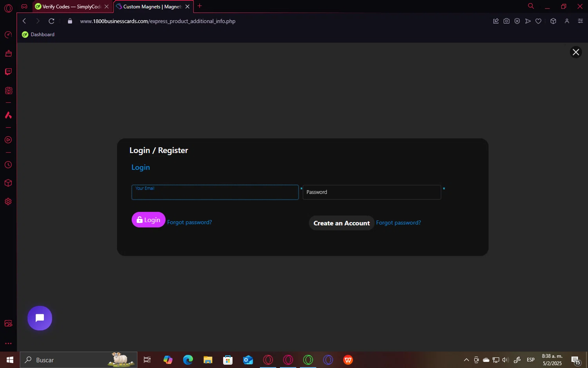Viewport: 588px width, 368px height.
Task: Open Outlook from taskbar
Action: click(248, 360)
